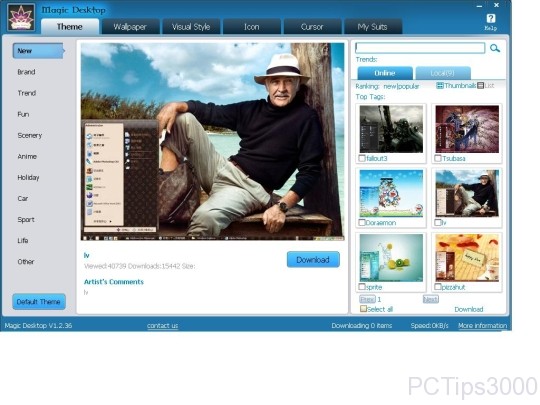Open the Help icon

[491, 19]
